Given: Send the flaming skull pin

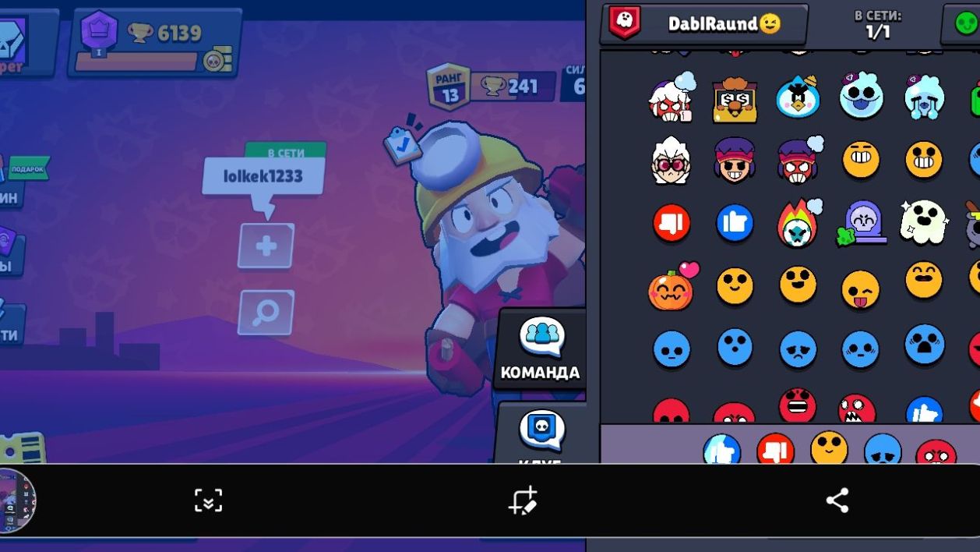Looking at the screenshot, I should tap(799, 223).
